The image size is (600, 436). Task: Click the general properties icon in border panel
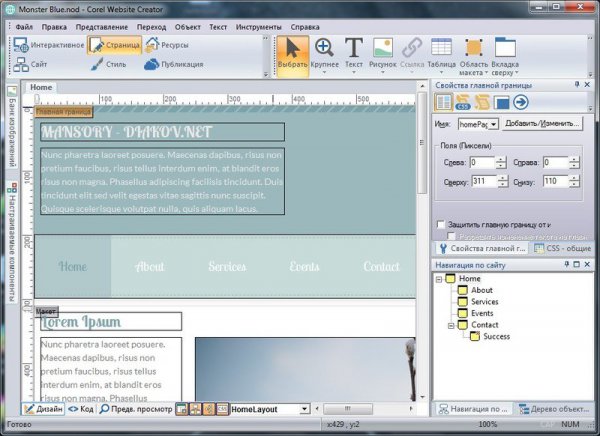[444, 102]
